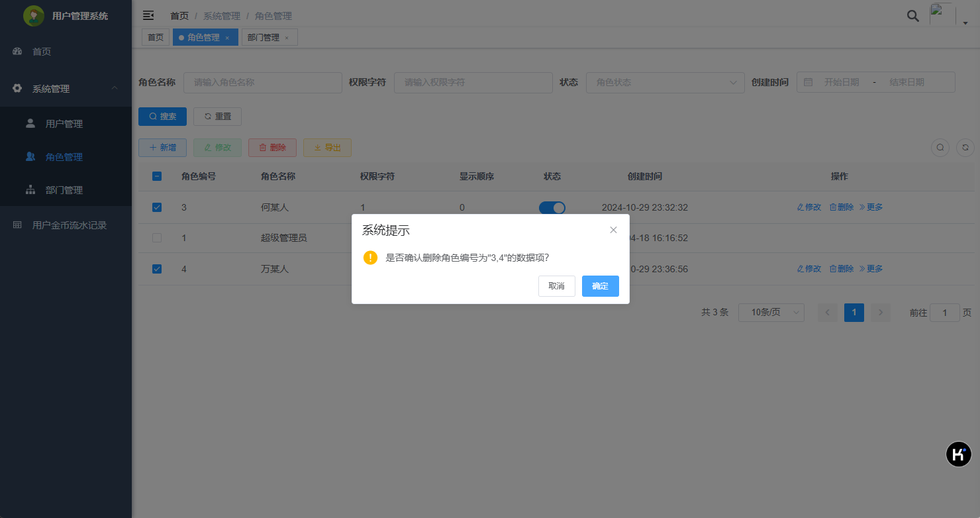Click the 显示顺序 column header
Screen dimensions: 980x518
[477, 176]
